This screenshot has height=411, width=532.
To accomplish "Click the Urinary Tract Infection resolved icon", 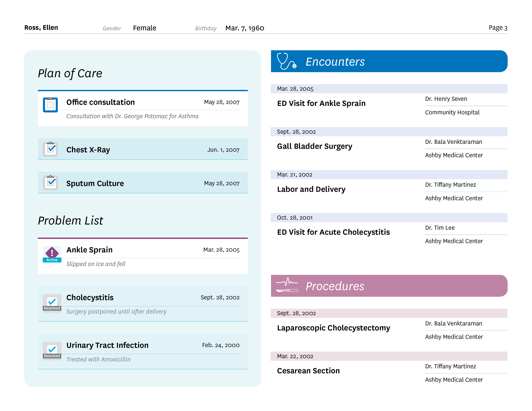I will pos(52,351).
